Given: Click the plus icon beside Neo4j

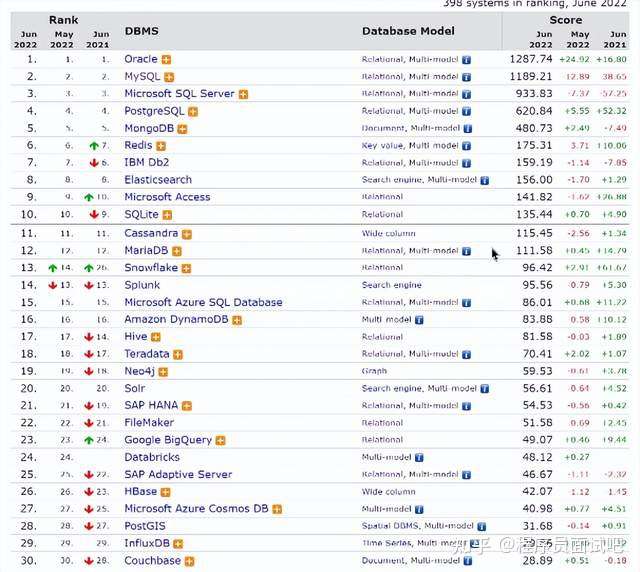Looking at the screenshot, I should click(x=163, y=372).
